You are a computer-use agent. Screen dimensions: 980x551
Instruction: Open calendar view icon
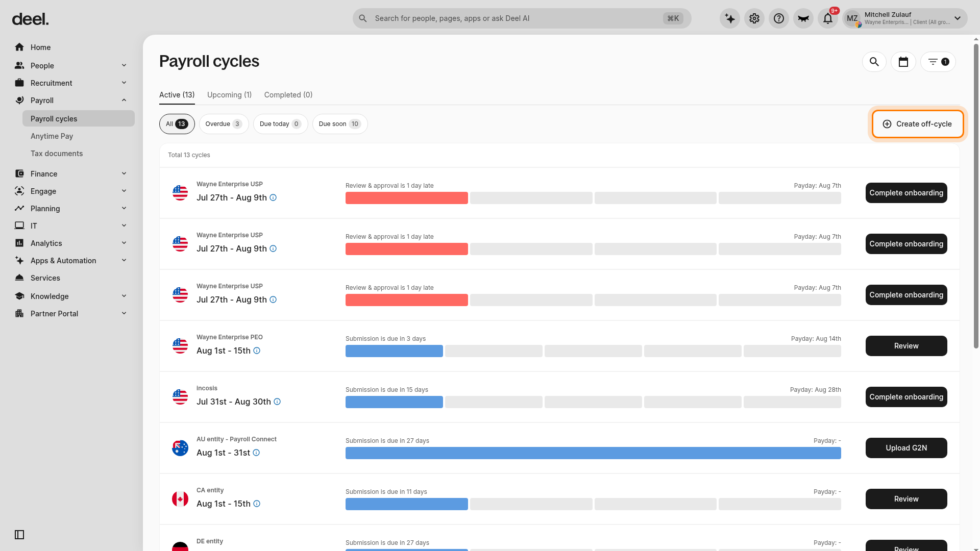coord(903,62)
